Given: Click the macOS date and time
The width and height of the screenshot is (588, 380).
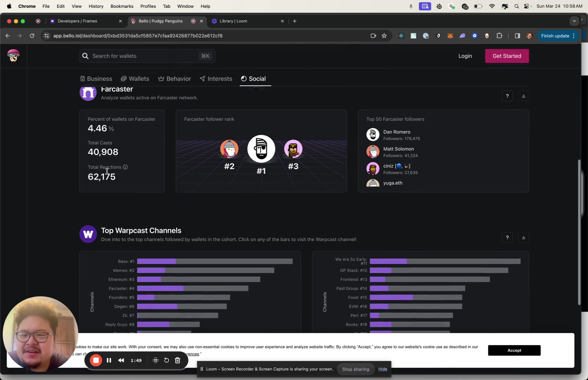Looking at the screenshot, I should click(559, 6).
